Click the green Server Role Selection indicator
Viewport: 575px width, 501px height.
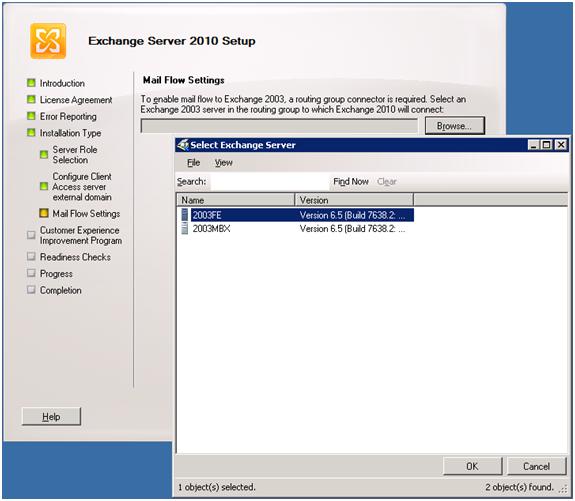(x=44, y=154)
